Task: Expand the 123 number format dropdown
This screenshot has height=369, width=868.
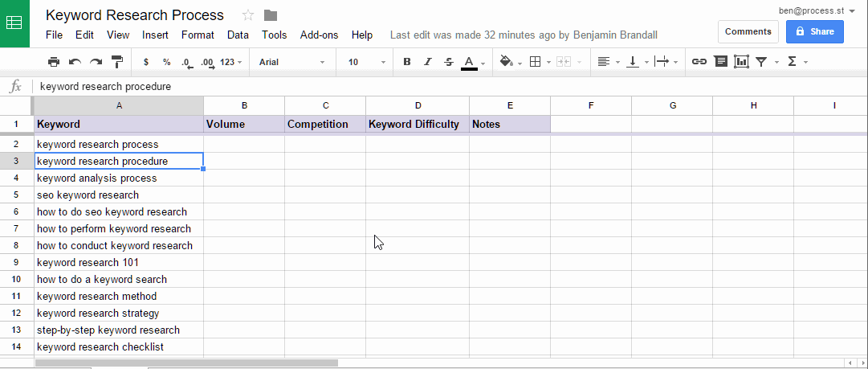Action: (231, 62)
